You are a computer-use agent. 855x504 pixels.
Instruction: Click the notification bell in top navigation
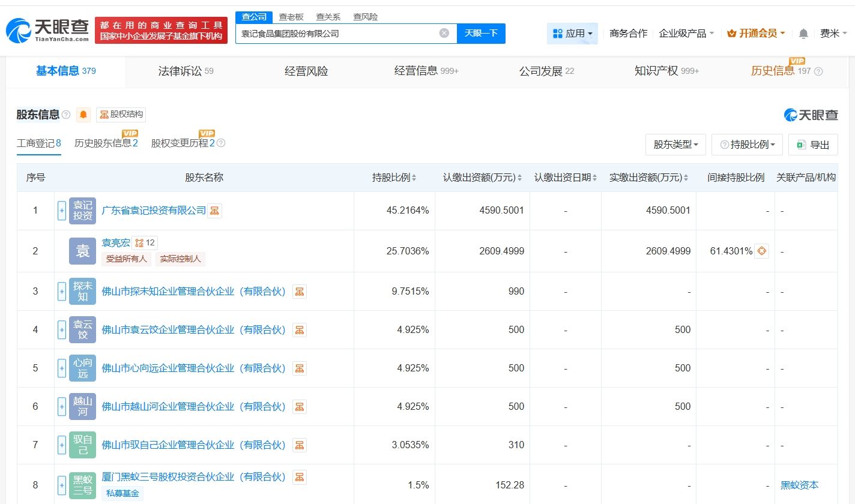pos(803,34)
